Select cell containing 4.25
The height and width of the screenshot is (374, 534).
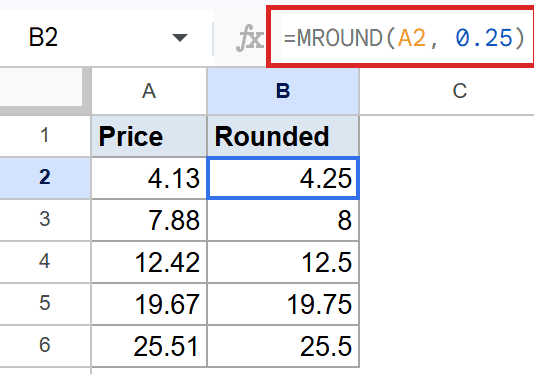click(283, 178)
